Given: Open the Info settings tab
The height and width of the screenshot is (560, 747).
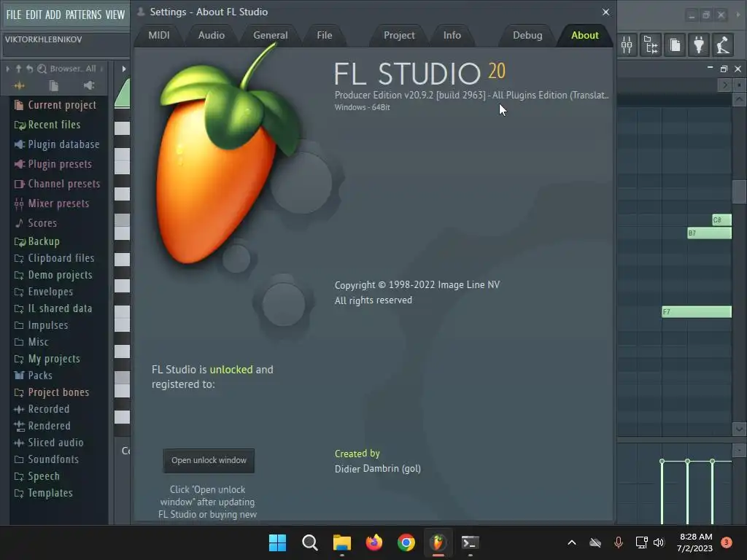Looking at the screenshot, I should coord(452,35).
